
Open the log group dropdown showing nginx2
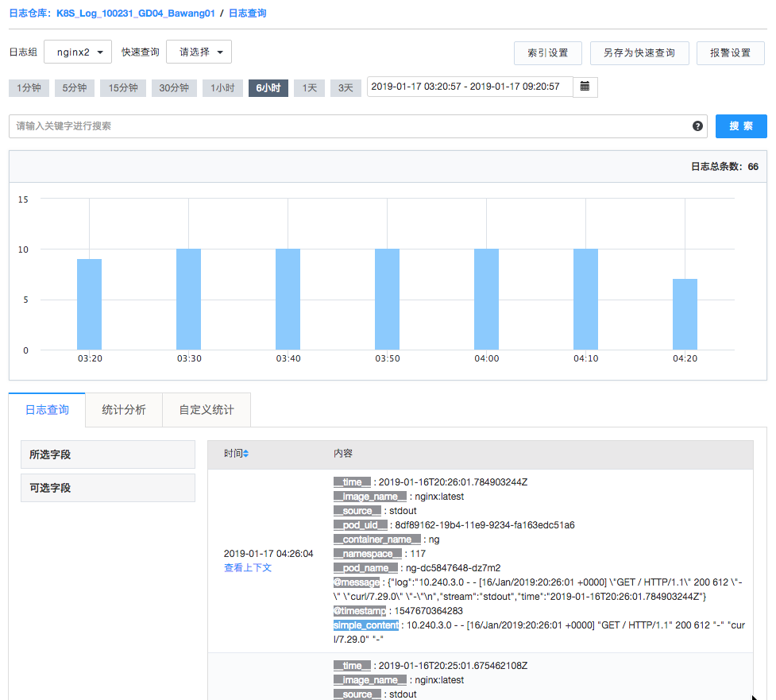(77, 51)
